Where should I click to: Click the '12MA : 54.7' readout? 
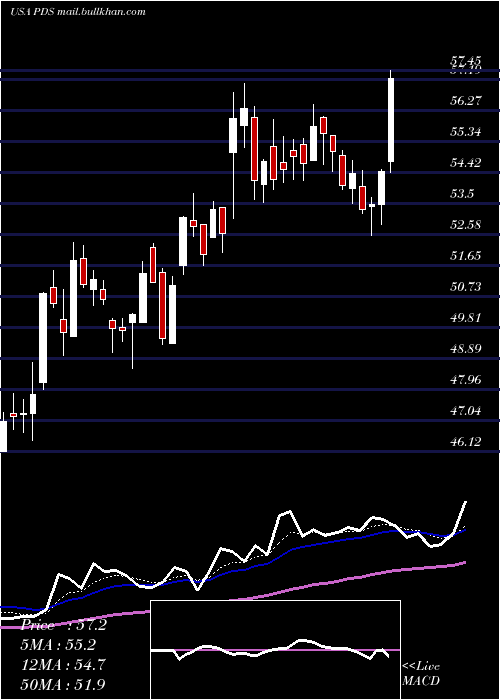[63, 664]
